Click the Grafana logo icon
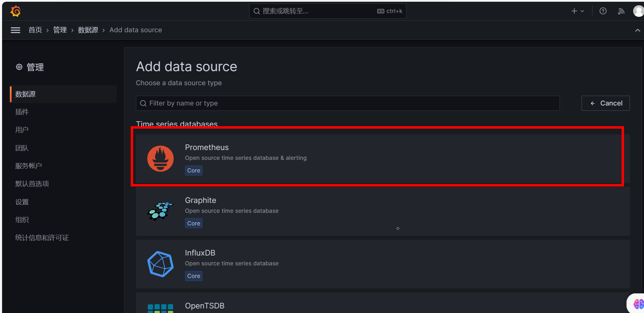 (16, 11)
